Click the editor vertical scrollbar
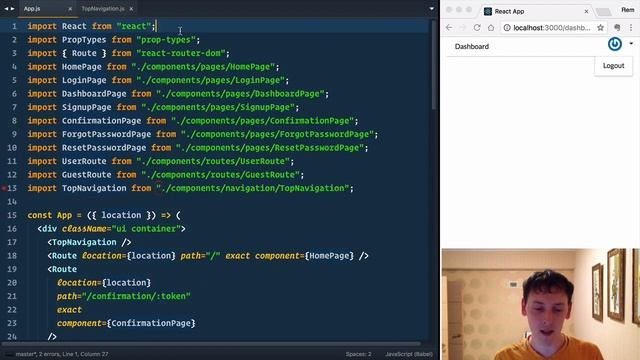 [x=433, y=65]
